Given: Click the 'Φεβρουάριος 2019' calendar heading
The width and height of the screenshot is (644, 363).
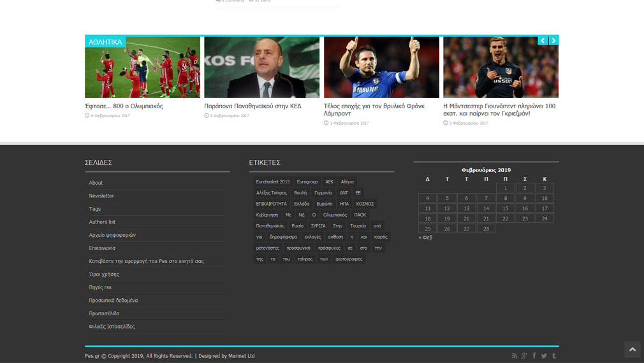Looking at the screenshot, I should point(486,170).
